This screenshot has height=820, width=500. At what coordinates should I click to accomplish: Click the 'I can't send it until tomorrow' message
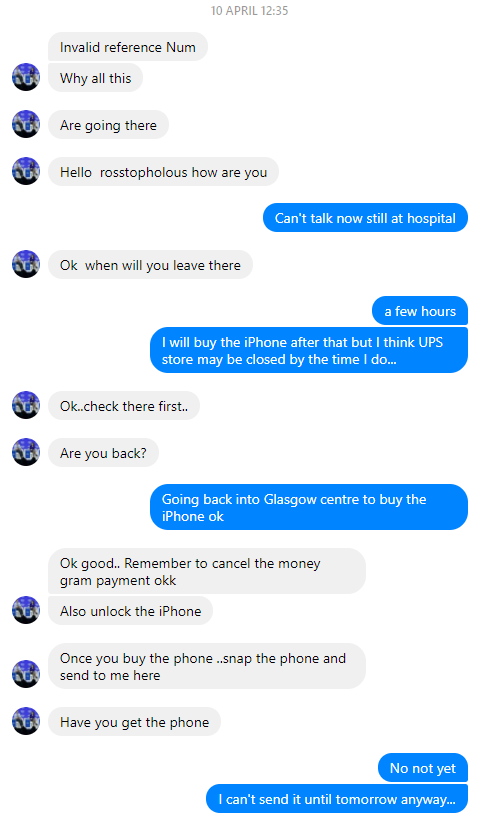click(x=337, y=799)
